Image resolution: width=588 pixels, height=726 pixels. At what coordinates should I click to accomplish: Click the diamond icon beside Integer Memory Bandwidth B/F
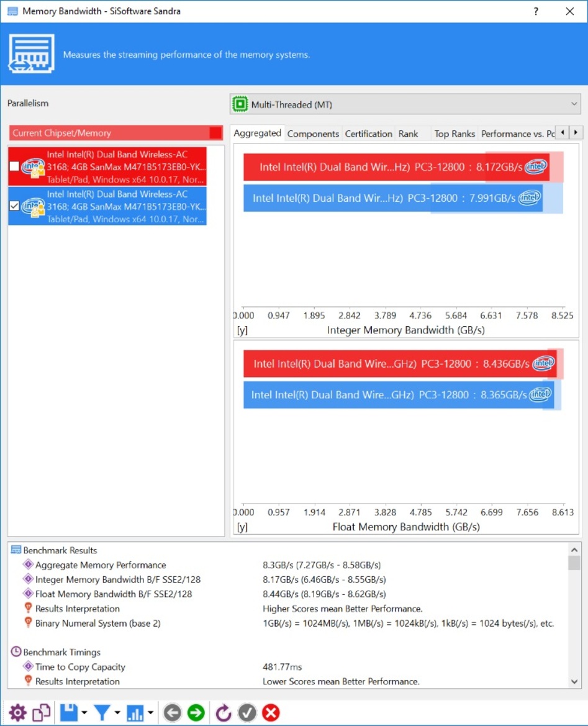pos(28,579)
